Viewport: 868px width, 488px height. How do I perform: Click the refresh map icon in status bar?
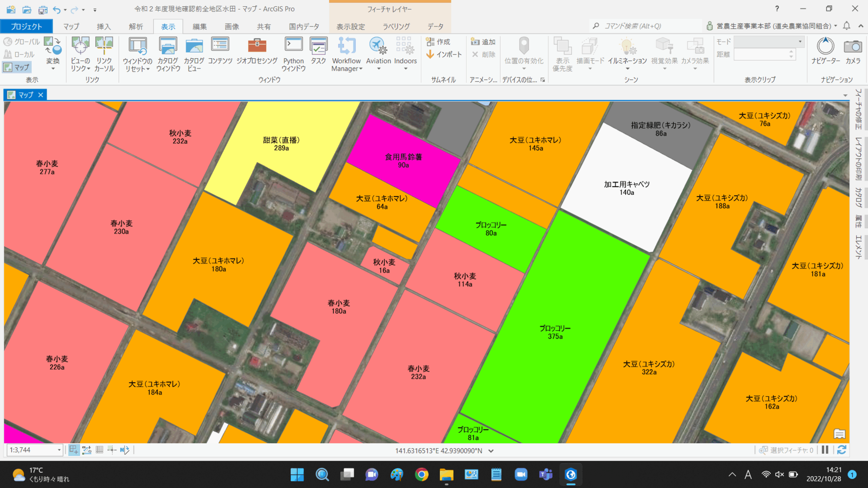click(x=842, y=450)
